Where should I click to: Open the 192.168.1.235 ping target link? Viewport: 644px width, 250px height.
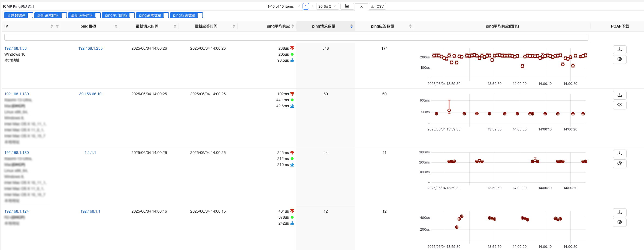[90, 48]
